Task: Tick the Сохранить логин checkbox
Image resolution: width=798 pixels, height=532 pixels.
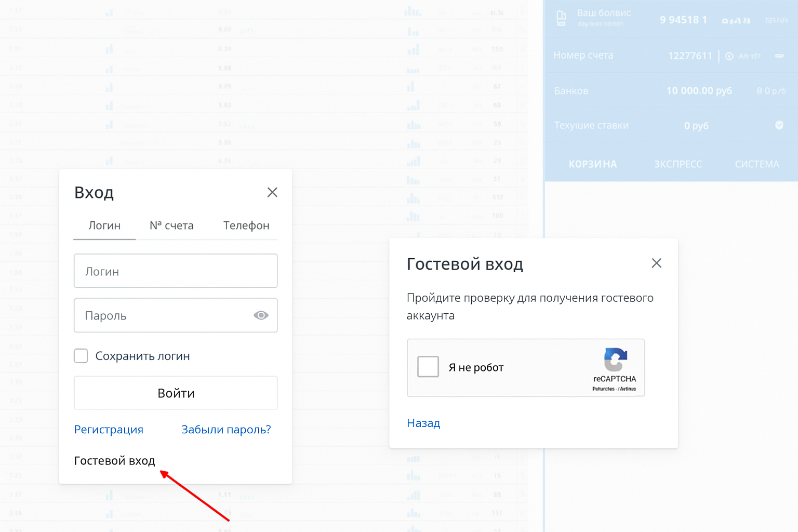Action: pos(81,356)
